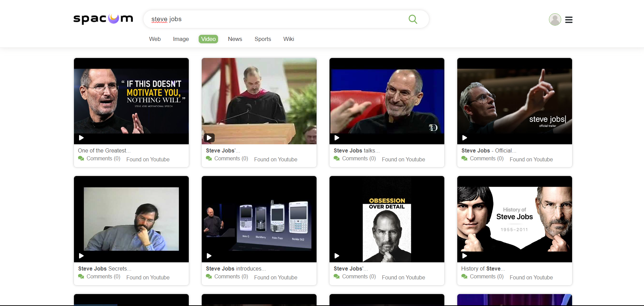
Task: Open Comments (0) under 'History of Steve'
Action: point(487,276)
